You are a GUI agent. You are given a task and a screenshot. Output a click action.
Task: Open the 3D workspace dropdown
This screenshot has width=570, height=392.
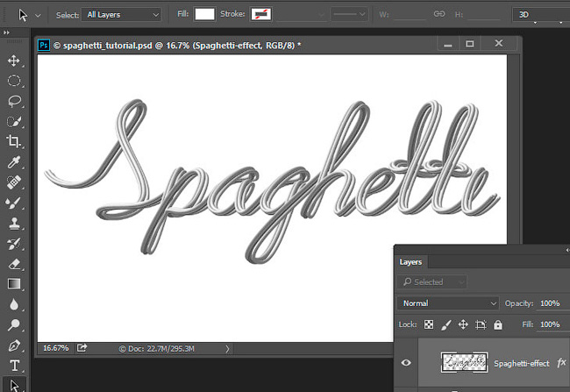pyautogui.click(x=540, y=15)
